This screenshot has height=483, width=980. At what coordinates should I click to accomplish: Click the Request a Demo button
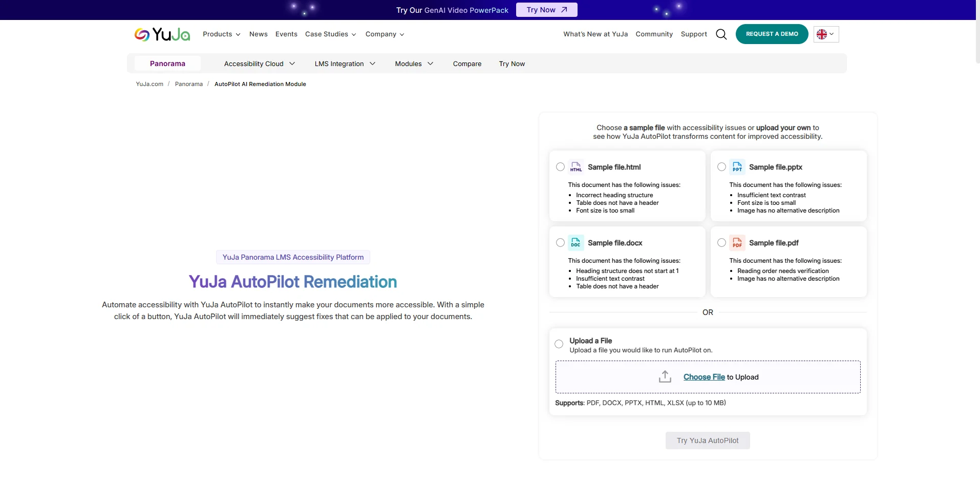click(x=772, y=34)
